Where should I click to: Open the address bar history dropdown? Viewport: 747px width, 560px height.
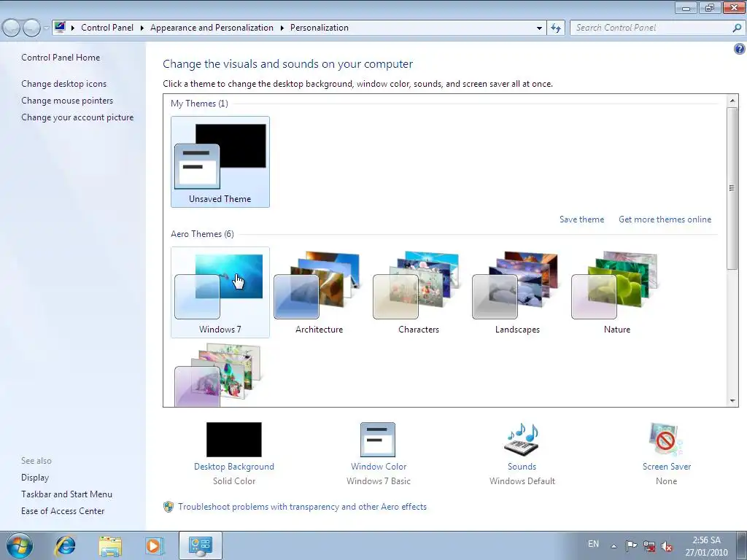(539, 28)
